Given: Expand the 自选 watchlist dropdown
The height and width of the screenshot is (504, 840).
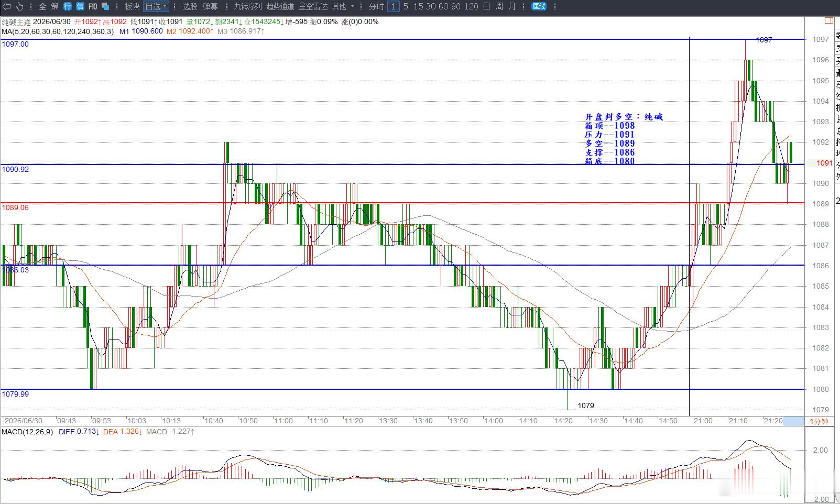Looking at the screenshot, I should [x=156, y=6].
